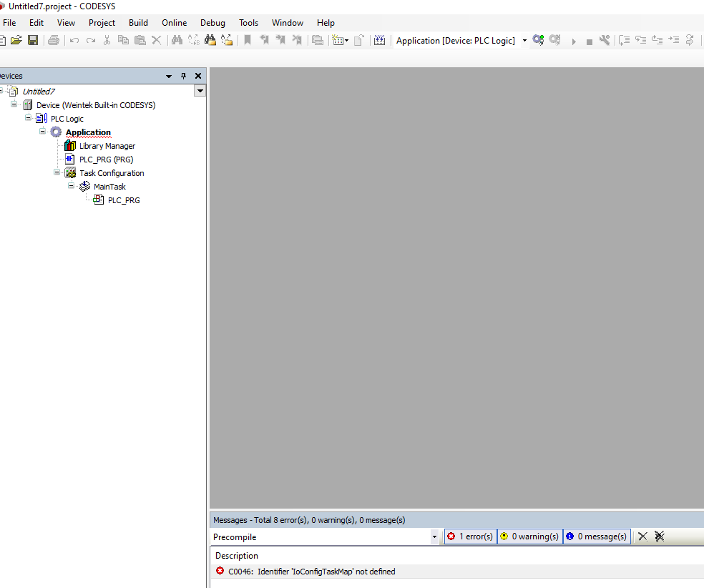Step into debug toolbar icon

pyautogui.click(x=641, y=40)
